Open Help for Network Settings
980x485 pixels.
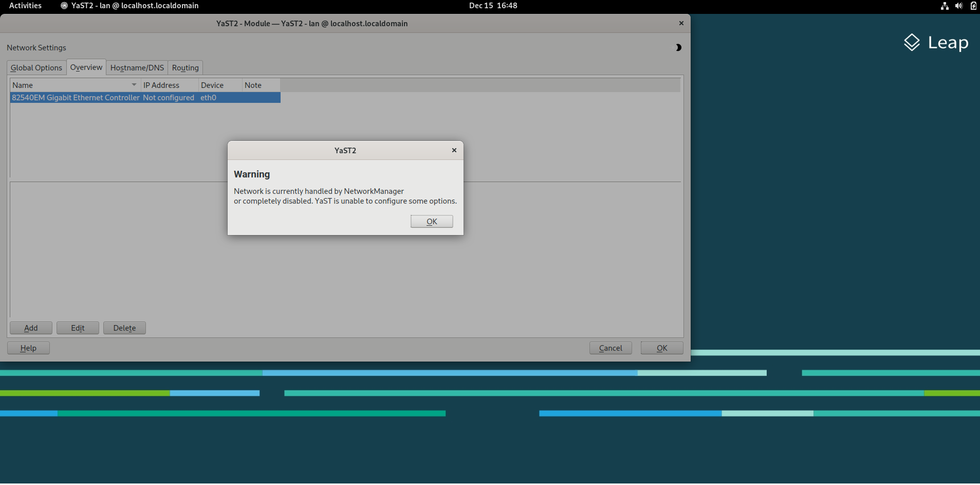pyautogui.click(x=28, y=348)
